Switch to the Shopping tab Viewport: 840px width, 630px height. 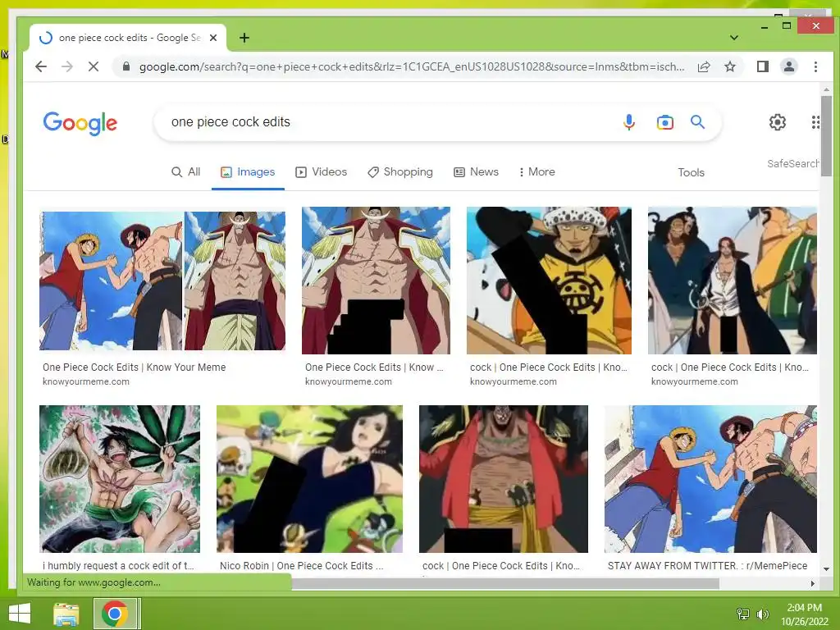pyautogui.click(x=400, y=172)
